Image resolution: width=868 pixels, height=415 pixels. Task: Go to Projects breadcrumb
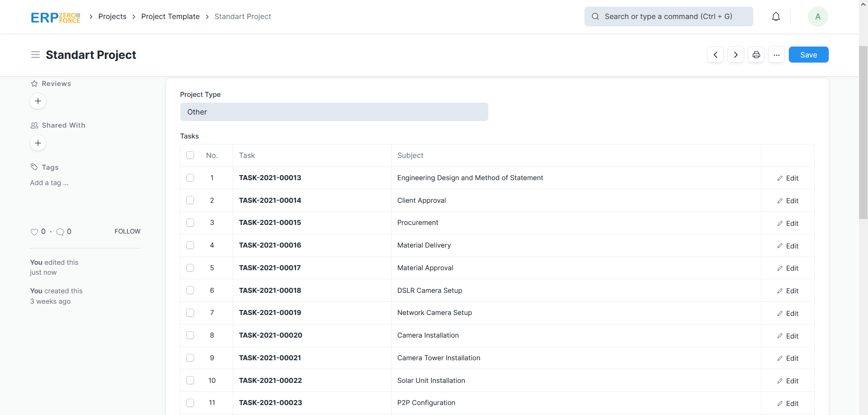click(x=112, y=16)
